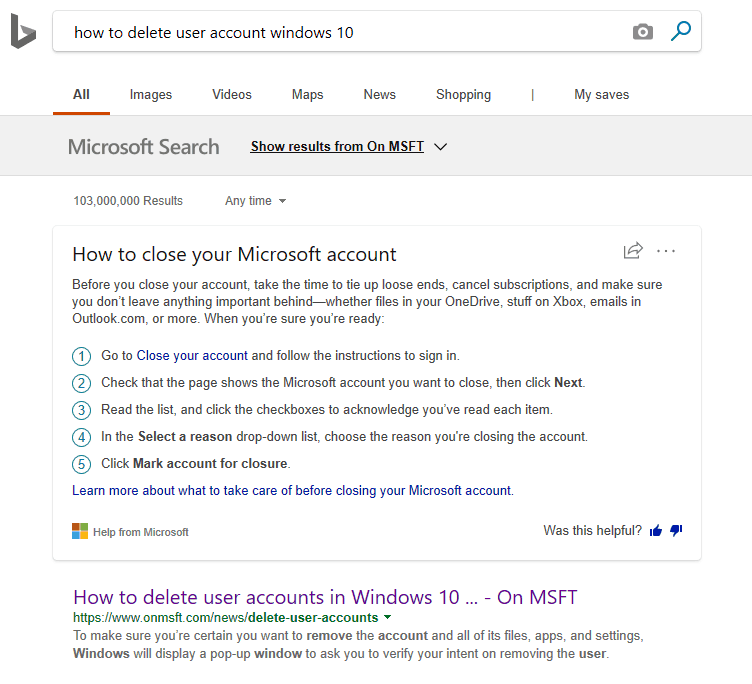Click into the search query text box

[340, 32]
